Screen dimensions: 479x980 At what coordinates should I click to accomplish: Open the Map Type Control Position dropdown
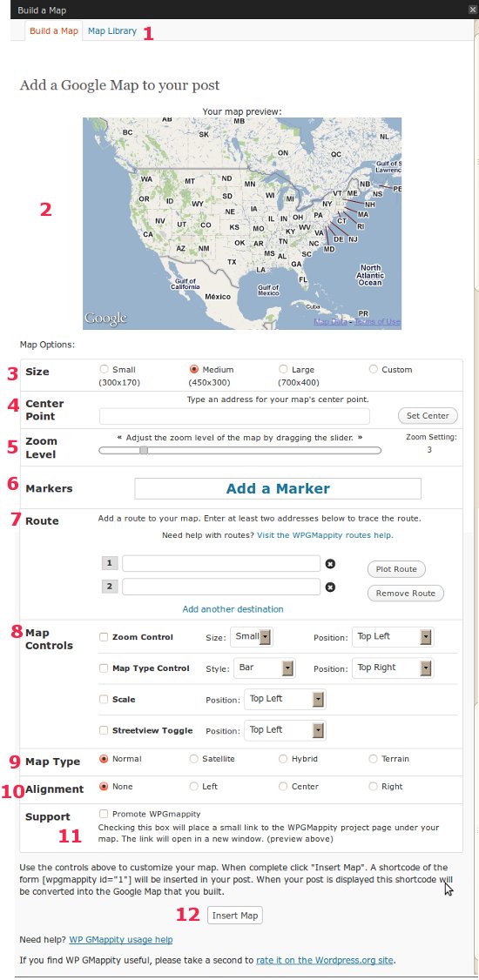(x=393, y=668)
